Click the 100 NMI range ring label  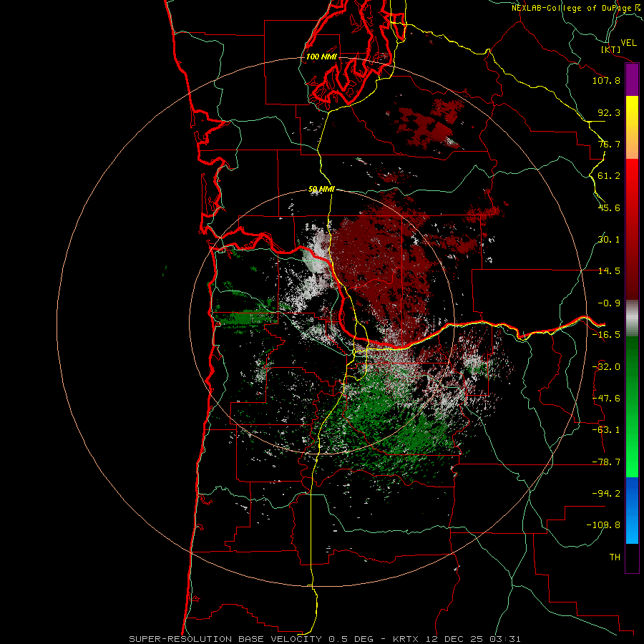click(321, 57)
